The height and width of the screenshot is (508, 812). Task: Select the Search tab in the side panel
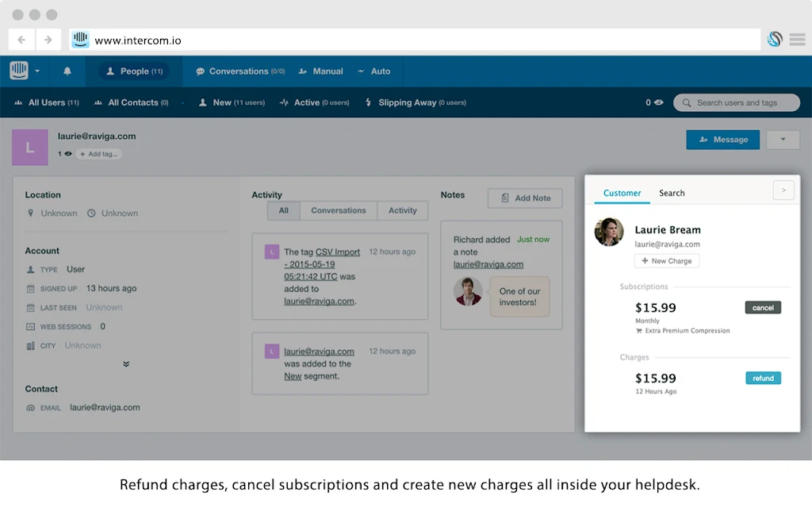[x=672, y=193]
